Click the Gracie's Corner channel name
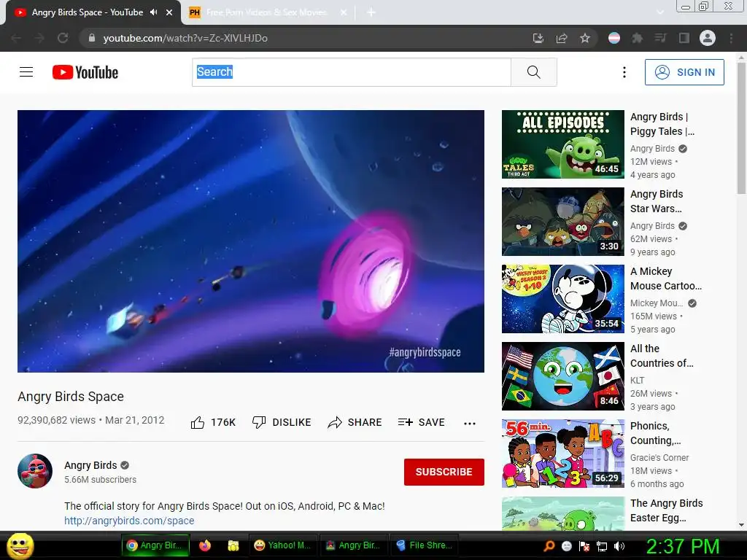Image resolution: width=747 pixels, height=560 pixels. (x=659, y=458)
